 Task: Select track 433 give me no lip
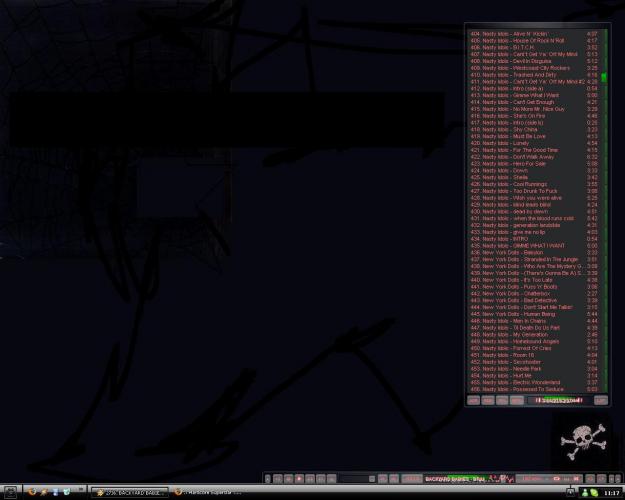533,232
